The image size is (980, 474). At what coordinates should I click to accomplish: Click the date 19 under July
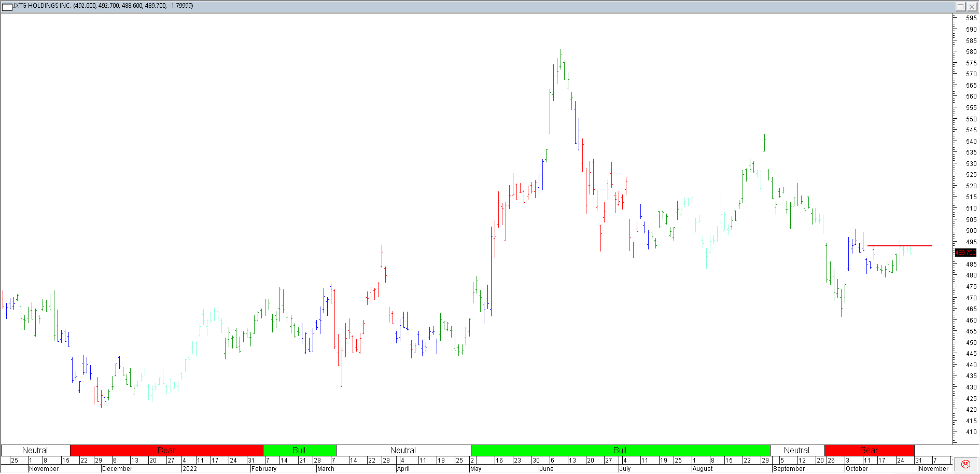663,460
